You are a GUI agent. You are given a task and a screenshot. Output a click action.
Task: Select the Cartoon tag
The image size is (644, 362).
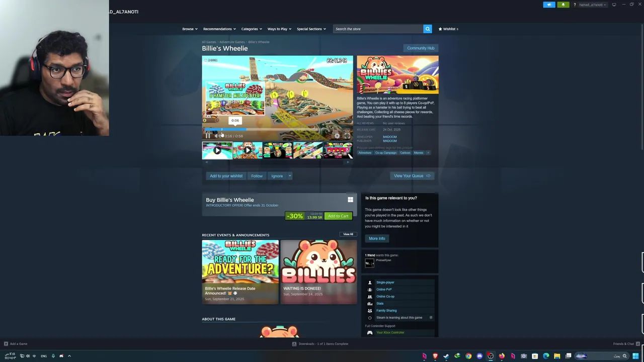[x=405, y=153]
